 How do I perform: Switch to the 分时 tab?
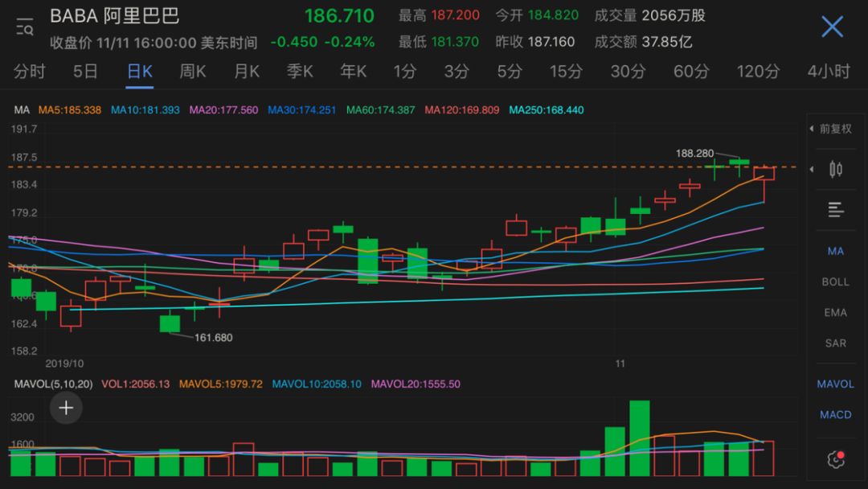click(30, 72)
